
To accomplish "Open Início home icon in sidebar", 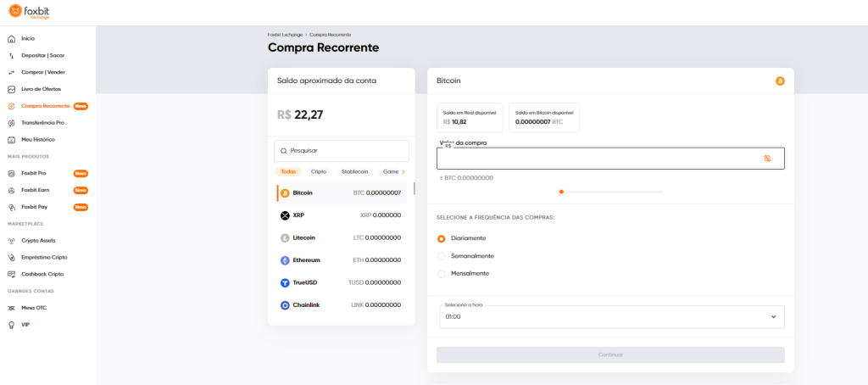I will coord(11,39).
